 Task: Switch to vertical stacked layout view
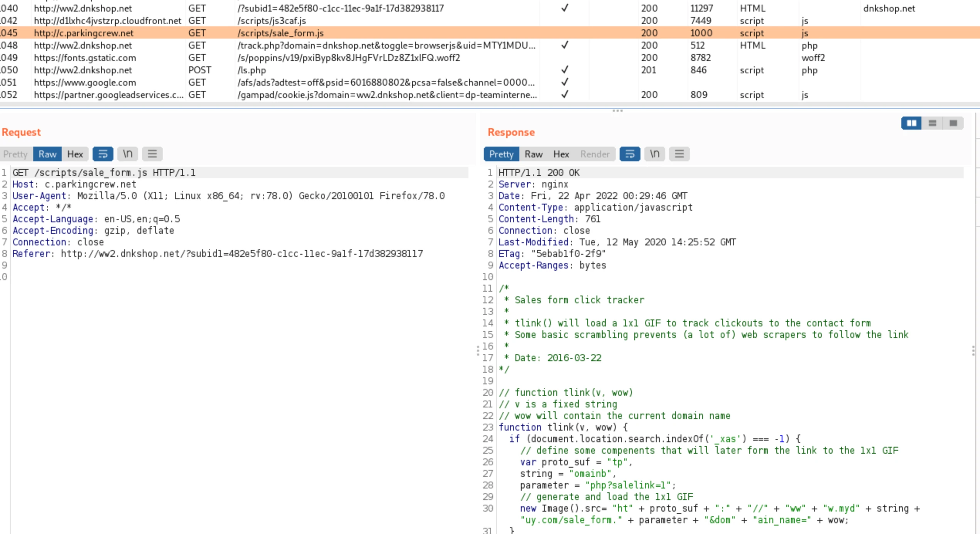[x=932, y=123]
